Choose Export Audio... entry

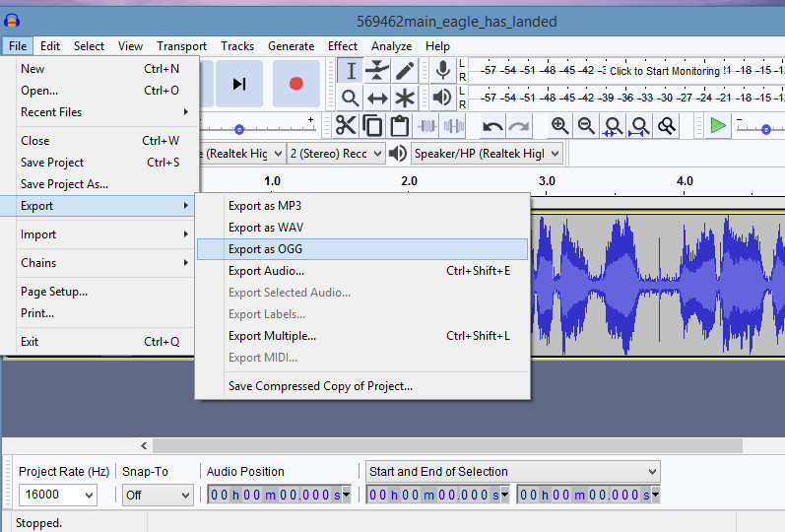(x=362, y=271)
